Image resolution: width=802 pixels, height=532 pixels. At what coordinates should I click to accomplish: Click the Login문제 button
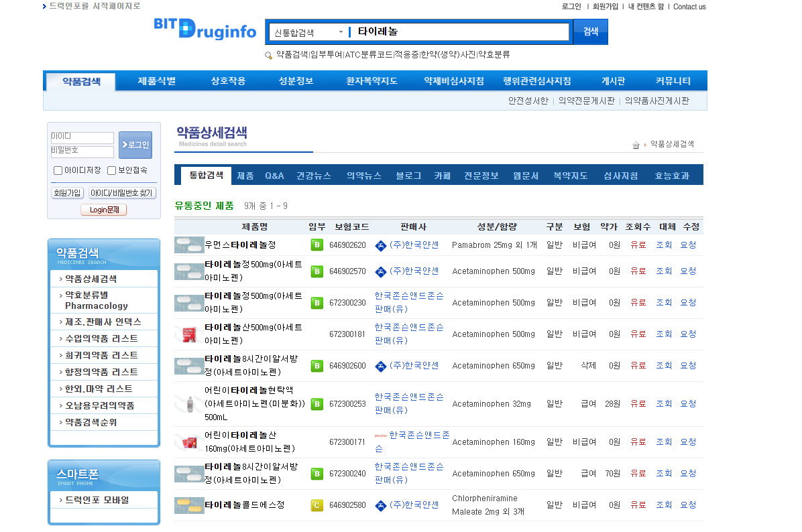click(104, 210)
